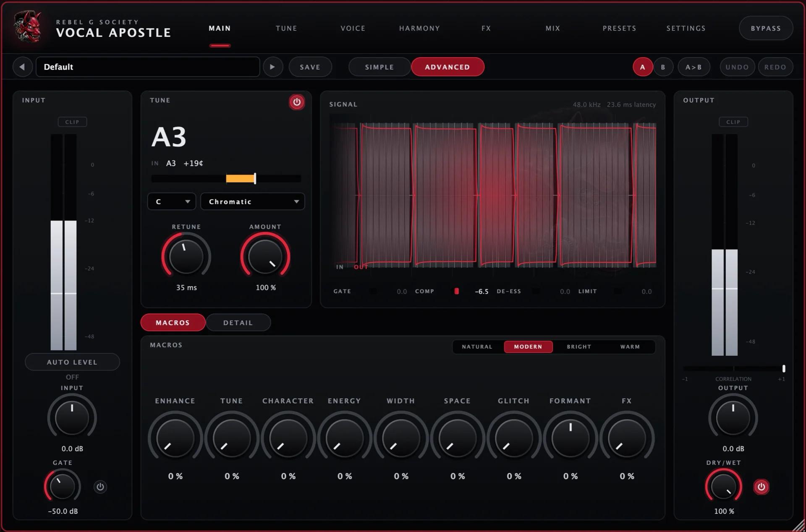
Task: Select the WARM macro style
Action: coord(630,347)
